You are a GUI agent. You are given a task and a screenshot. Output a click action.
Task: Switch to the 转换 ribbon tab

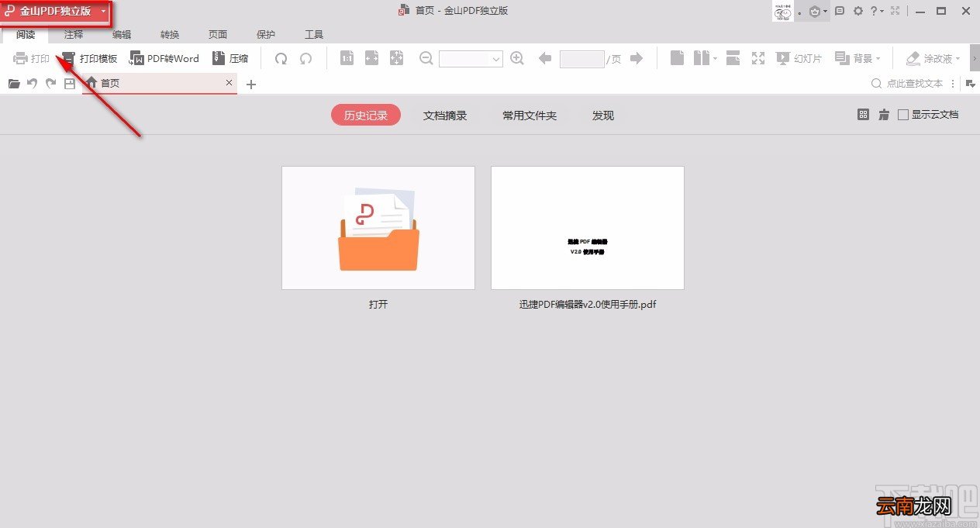[170, 35]
